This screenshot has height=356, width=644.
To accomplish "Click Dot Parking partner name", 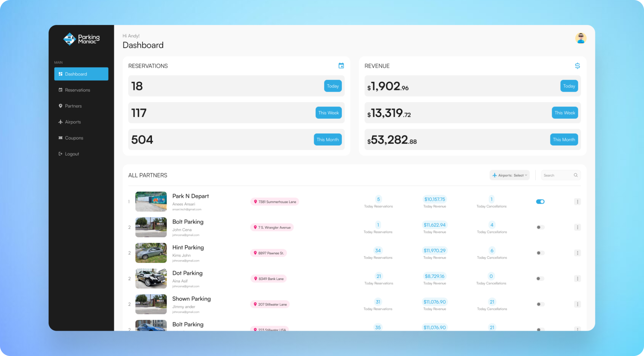I will point(187,273).
